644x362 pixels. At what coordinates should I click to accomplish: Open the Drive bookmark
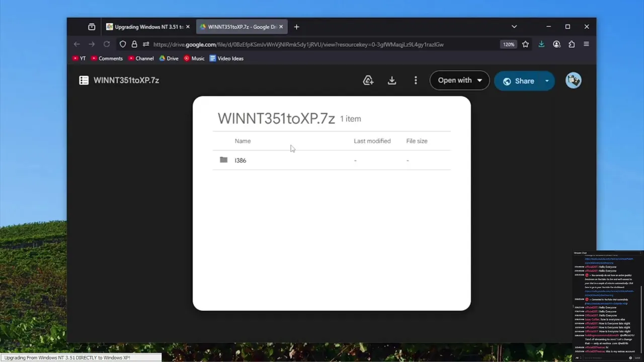tap(169, 58)
